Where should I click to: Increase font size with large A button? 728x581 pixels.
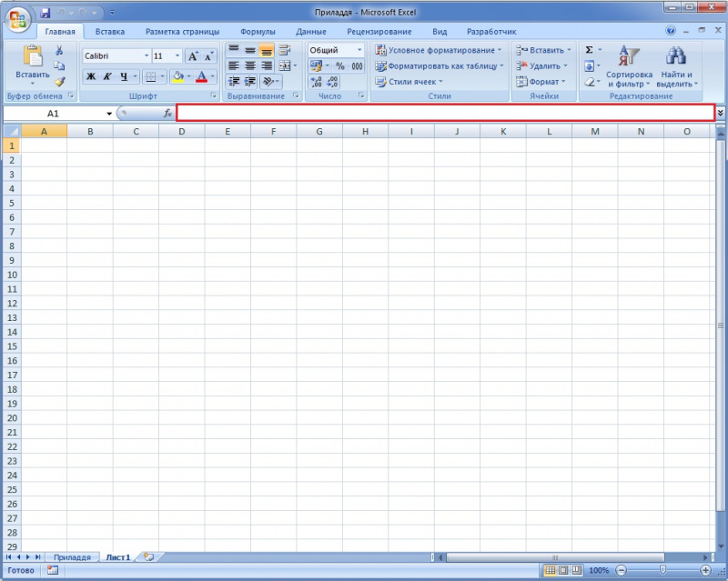(x=193, y=56)
